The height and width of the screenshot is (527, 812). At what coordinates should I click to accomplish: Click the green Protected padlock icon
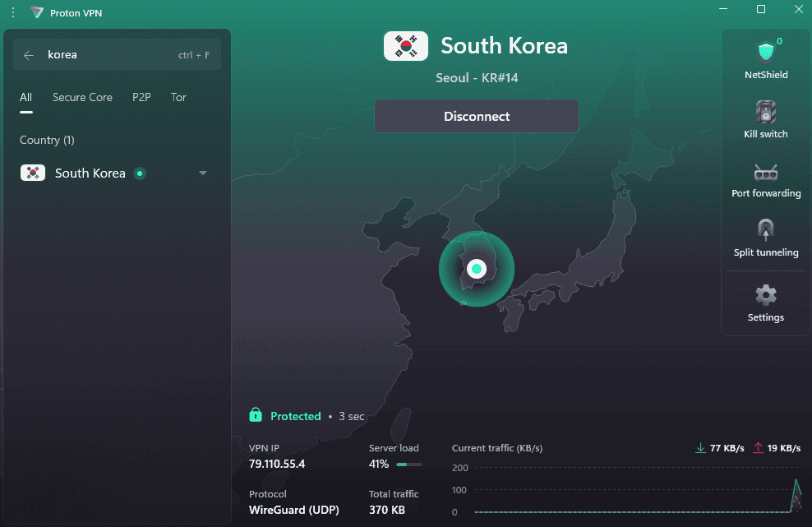pyautogui.click(x=256, y=415)
